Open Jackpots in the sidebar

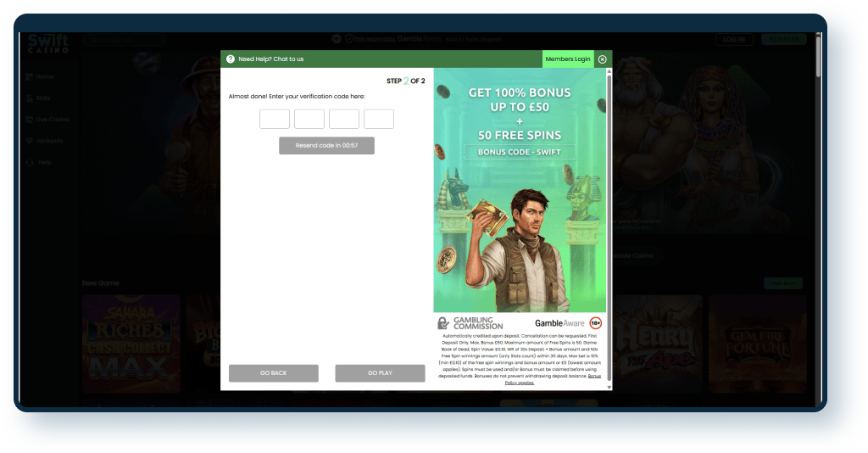pyautogui.click(x=50, y=141)
